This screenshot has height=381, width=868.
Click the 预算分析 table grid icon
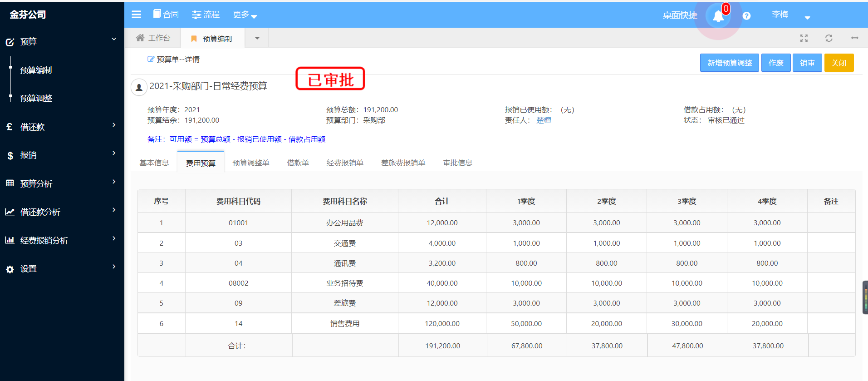(x=10, y=183)
